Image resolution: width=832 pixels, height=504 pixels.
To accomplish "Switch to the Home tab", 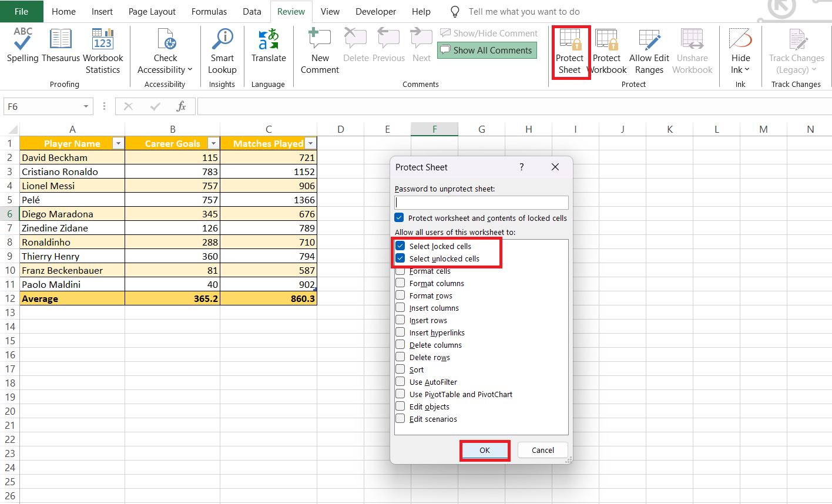I will pyautogui.click(x=63, y=11).
